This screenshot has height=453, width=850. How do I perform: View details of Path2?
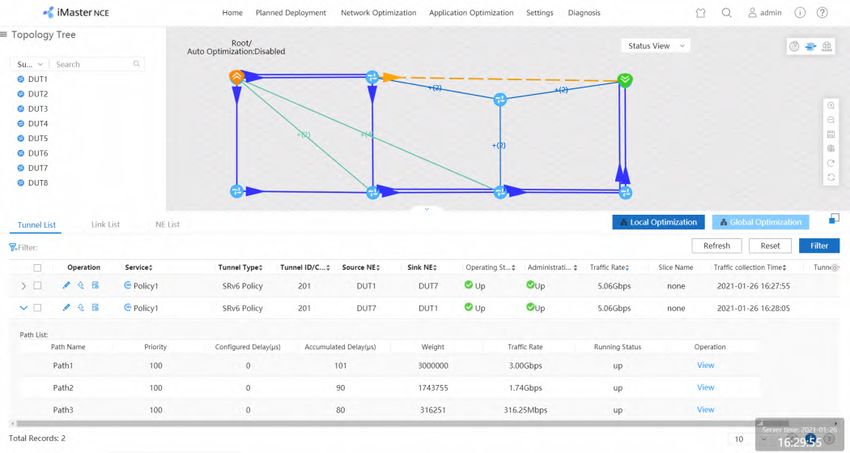click(705, 387)
